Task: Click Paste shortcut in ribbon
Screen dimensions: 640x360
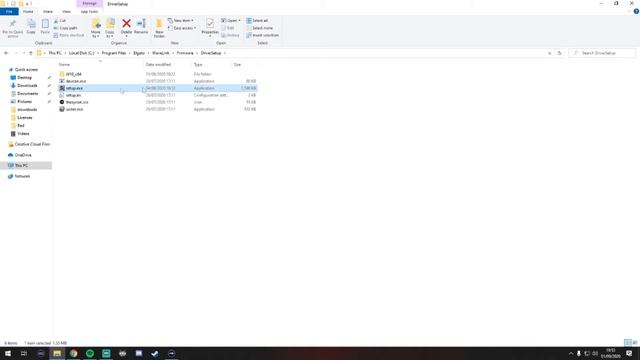Action: click(x=69, y=36)
